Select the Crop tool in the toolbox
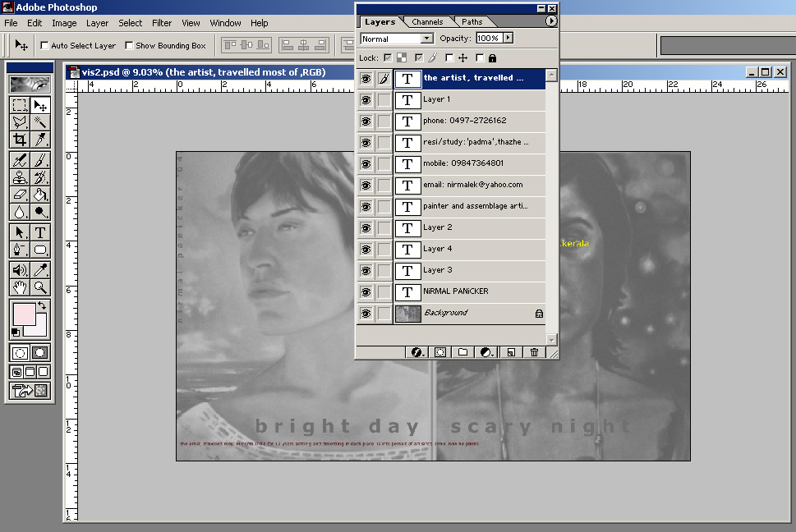 pyautogui.click(x=20, y=140)
